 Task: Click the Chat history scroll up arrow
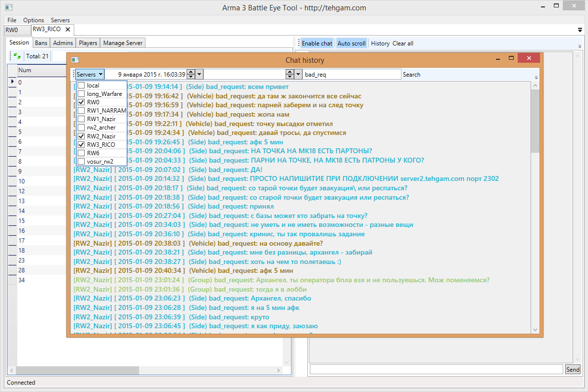[535, 86]
